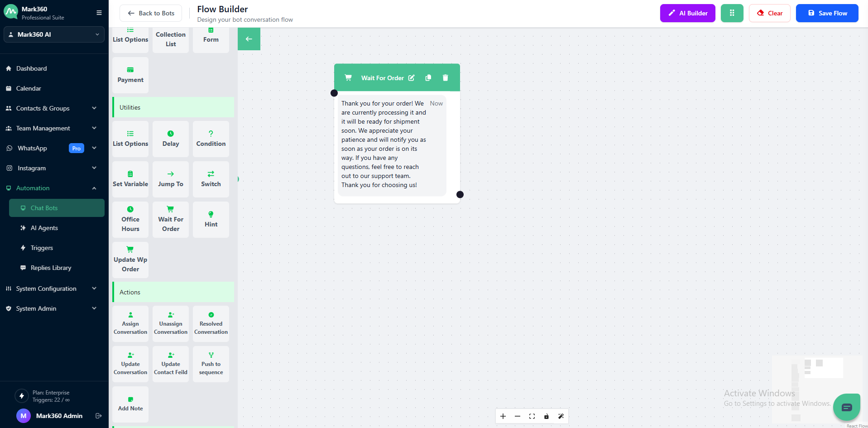868x428 pixels.
Task: Open the chat support bubble
Action: coord(846,407)
